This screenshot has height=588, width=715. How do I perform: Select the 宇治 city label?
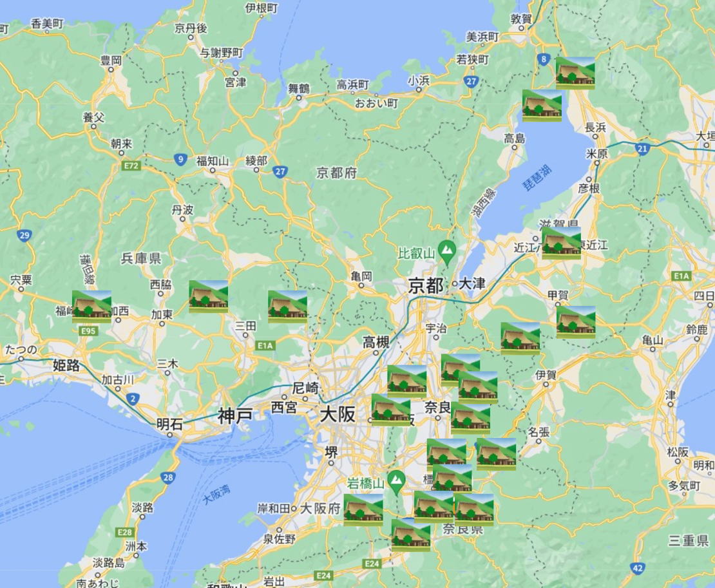click(x=436, y=327)
